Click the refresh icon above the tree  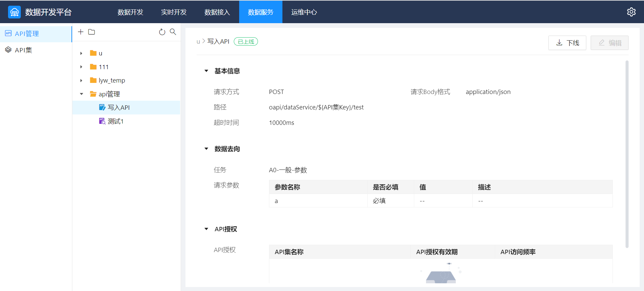point(162,32)
